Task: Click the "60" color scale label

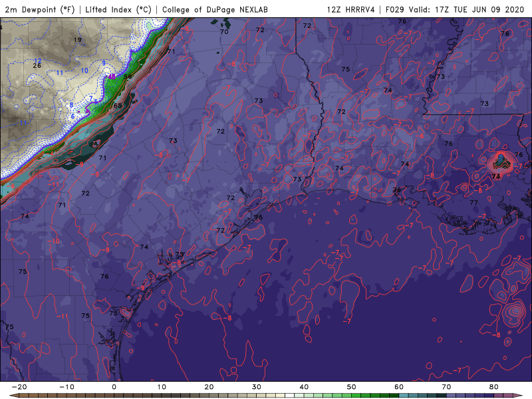Action: (x=399, y=387)
